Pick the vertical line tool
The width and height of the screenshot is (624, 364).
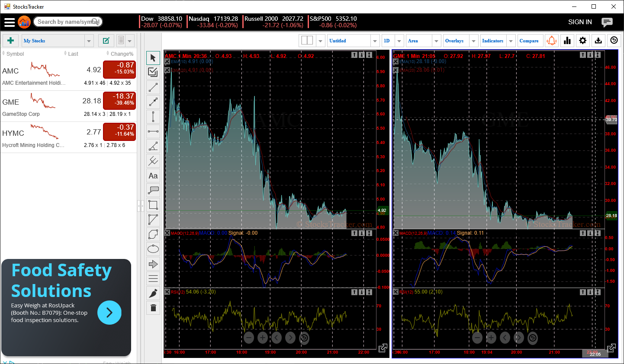tap(153, 117)
